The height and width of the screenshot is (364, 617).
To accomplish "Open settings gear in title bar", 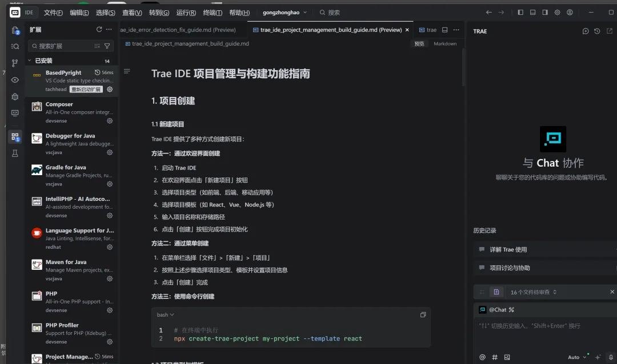I will (557, 13).
